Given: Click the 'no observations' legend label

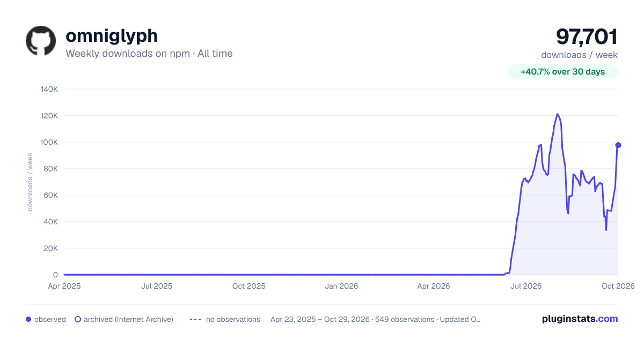Looking at the screenshot, I should coord(233,319).
